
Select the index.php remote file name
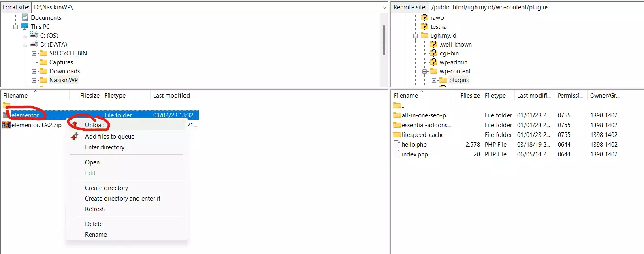pos(415,154)
